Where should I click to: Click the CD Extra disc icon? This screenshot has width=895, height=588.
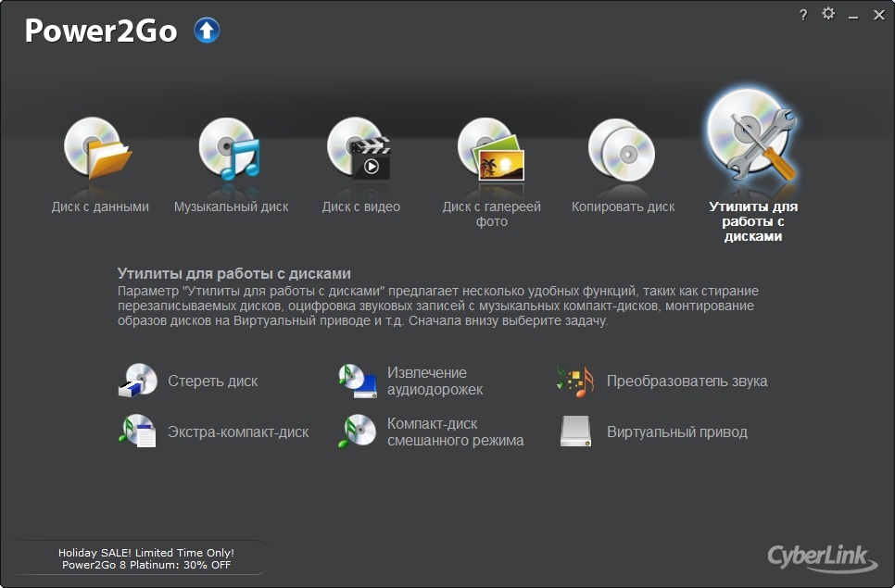click(x=137, y=432)
